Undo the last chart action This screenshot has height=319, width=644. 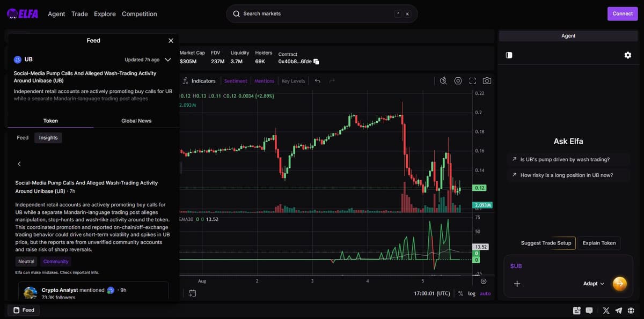coord(318,81)
